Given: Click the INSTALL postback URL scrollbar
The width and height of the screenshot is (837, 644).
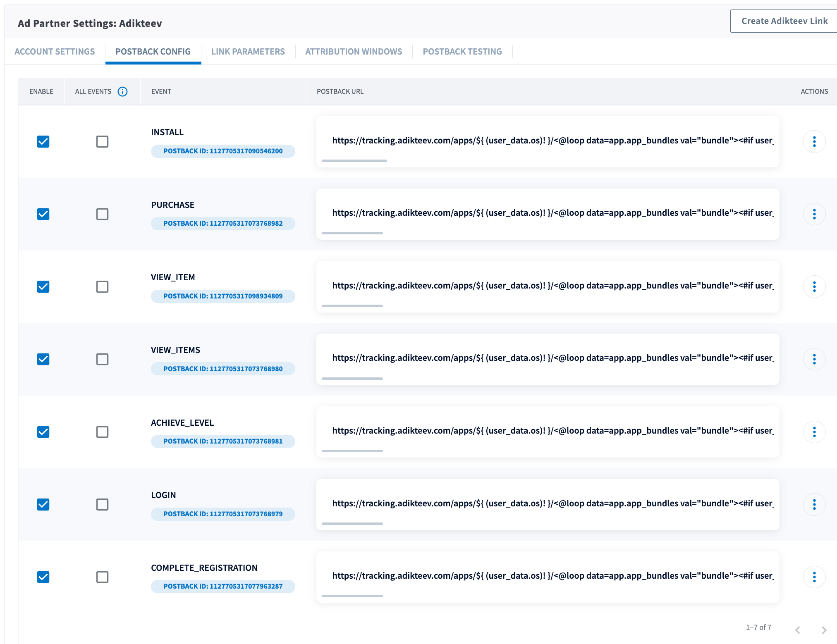Looking at the screenshot, I should [x=354, y=161].
